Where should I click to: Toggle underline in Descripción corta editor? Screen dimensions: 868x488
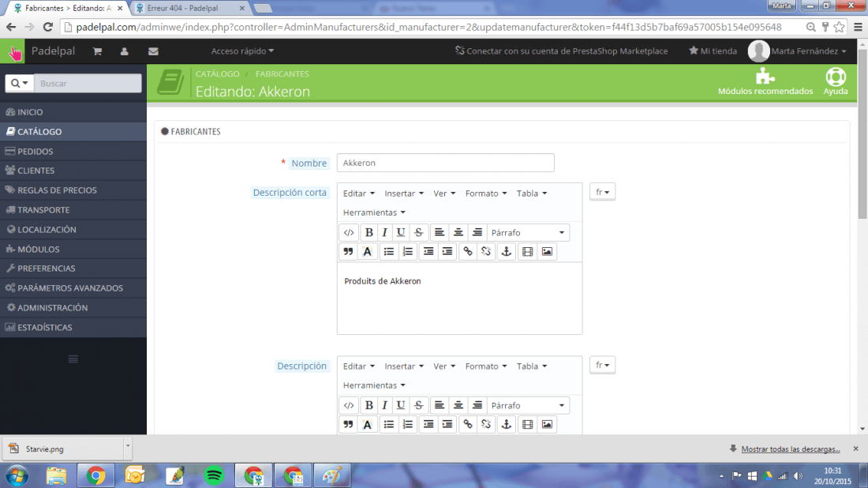(401, 233)
